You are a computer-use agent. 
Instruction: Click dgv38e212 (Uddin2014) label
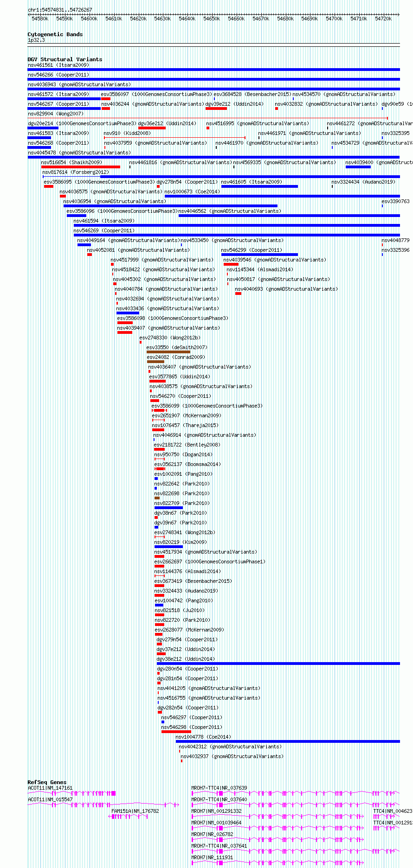click(x=186, y=659)
